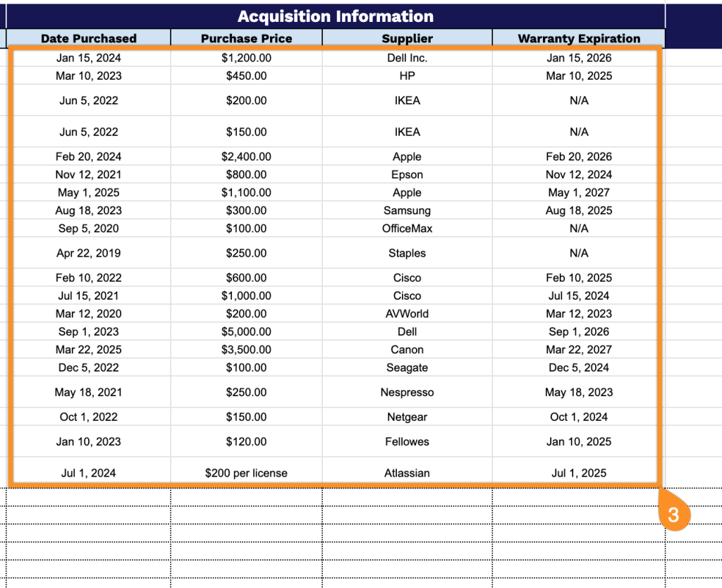Select the Dell Inc. supplier cell

(x=407, y=58)
